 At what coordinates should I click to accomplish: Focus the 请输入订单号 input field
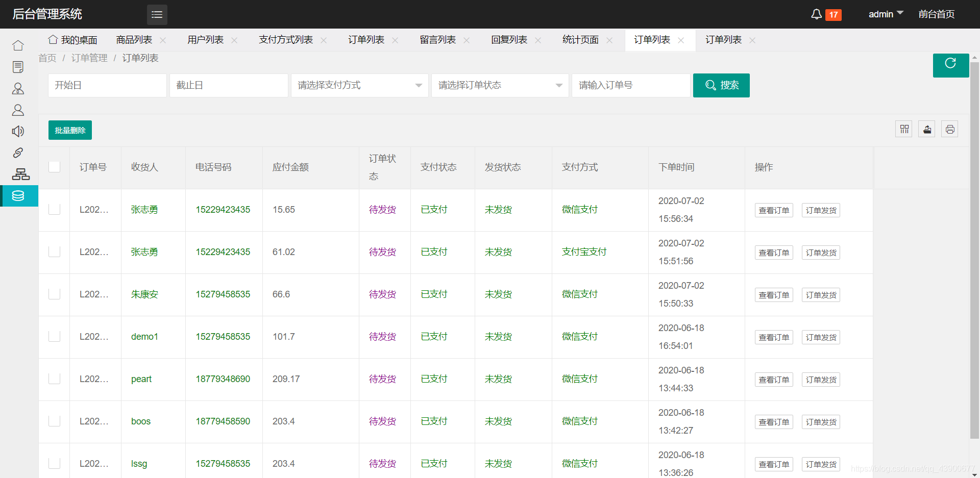coord(631,85)
